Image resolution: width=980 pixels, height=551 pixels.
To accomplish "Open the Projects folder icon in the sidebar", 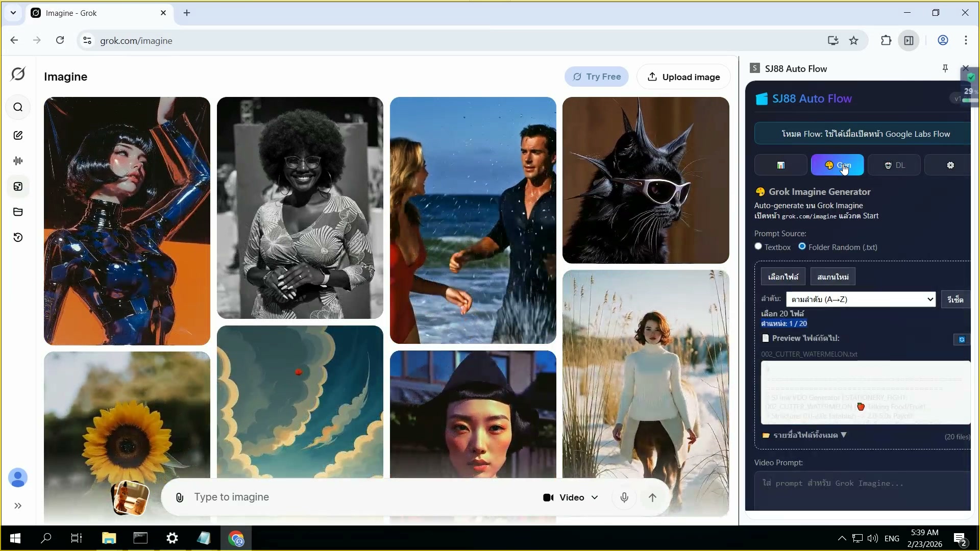I will [18, 212].
